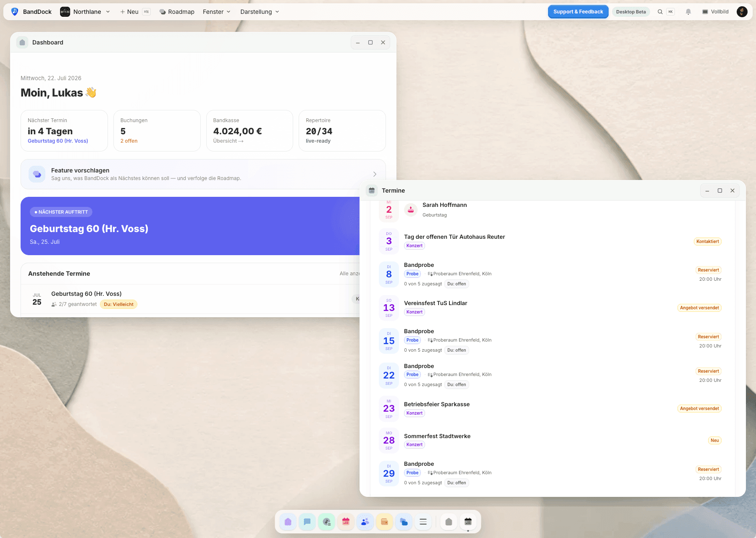Viewport: 756px width, 538px height.
Task: Open the music setlist icon in the dock
Action: (326, 522)
